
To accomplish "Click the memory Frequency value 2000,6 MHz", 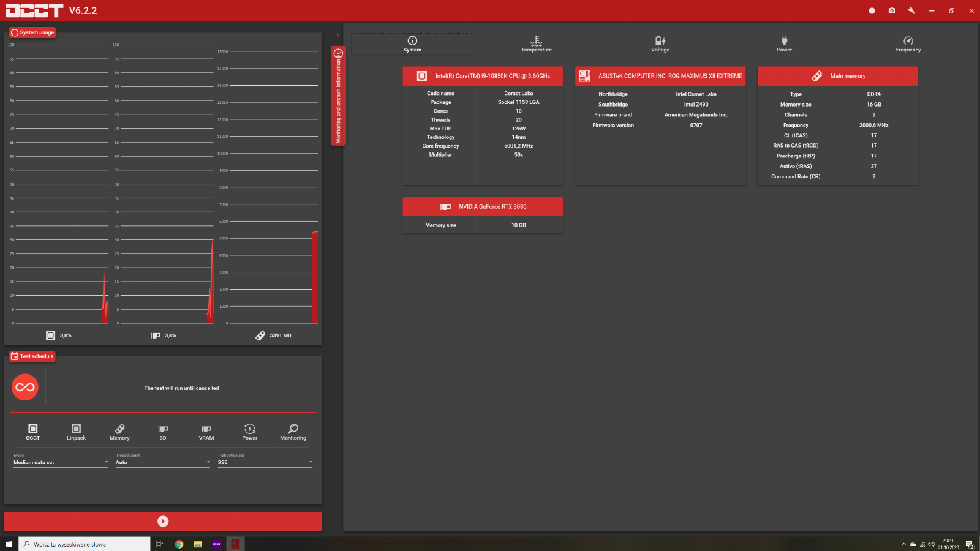I will click(x=874, y=125).
